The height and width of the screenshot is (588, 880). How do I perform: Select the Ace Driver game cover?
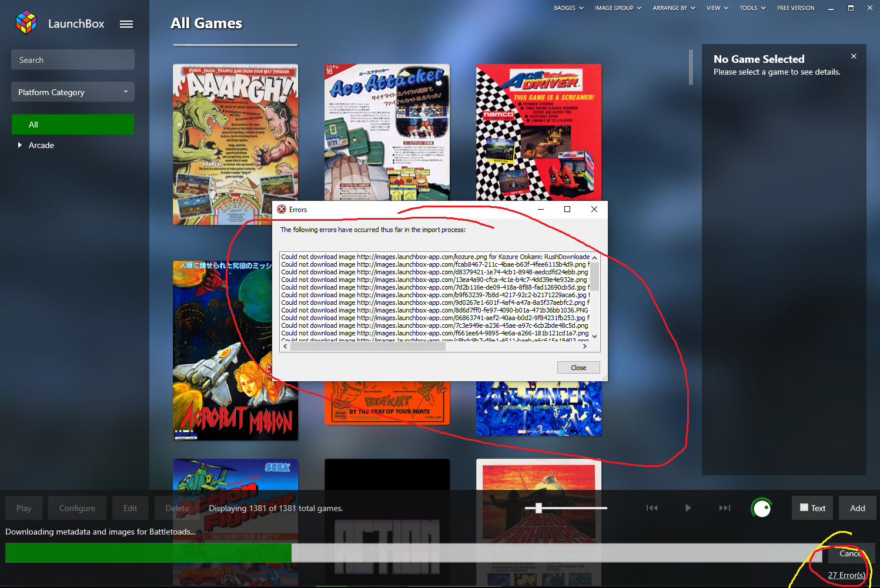click(x=538, y=133)
